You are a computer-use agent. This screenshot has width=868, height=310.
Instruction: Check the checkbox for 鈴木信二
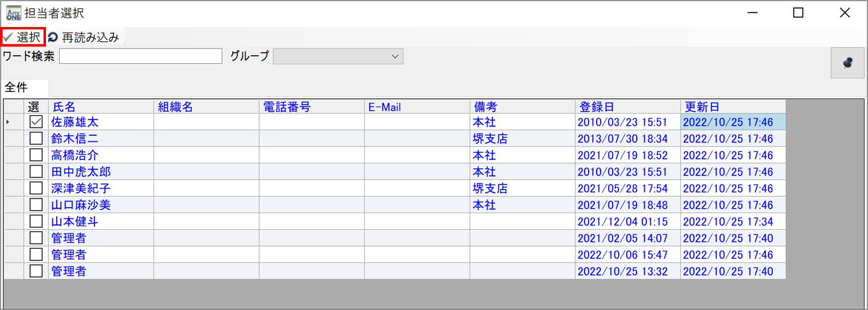(x=36, y=139)
